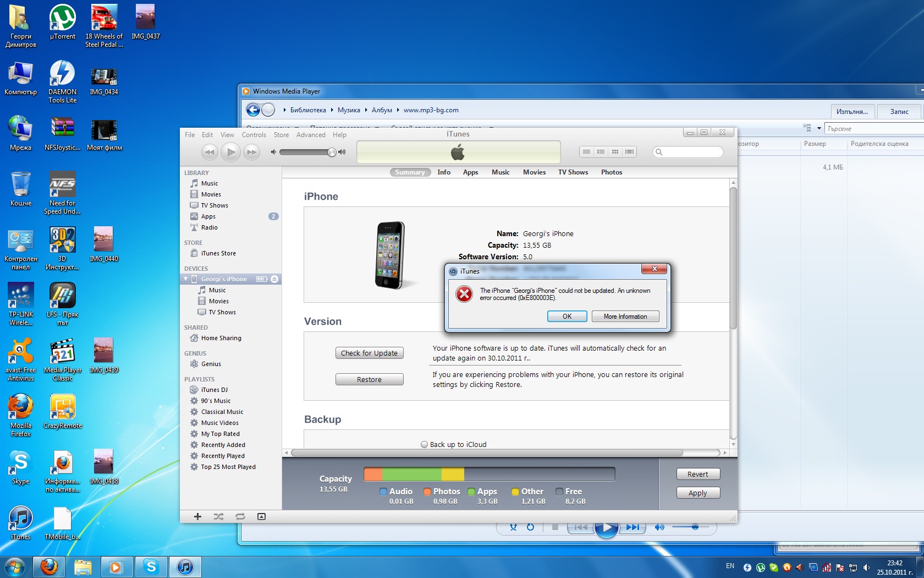The image size is (924, 578).
Task: Click OK in the iTunes error dialog
Action: point(567,317)
